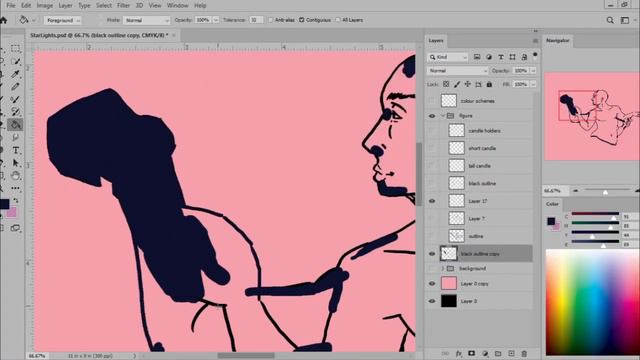The image size is (640, 360).
Task: Lock layer position
Action: 467,84
